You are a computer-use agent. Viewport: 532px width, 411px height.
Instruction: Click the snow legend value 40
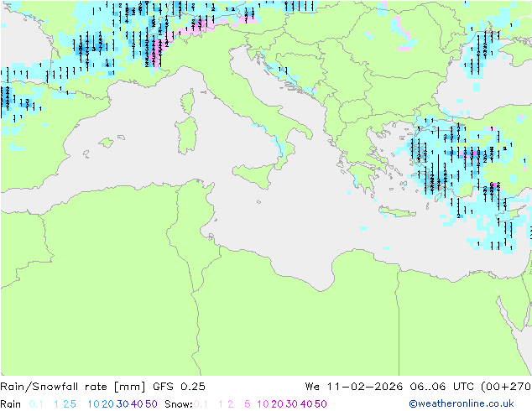[306, 404]
